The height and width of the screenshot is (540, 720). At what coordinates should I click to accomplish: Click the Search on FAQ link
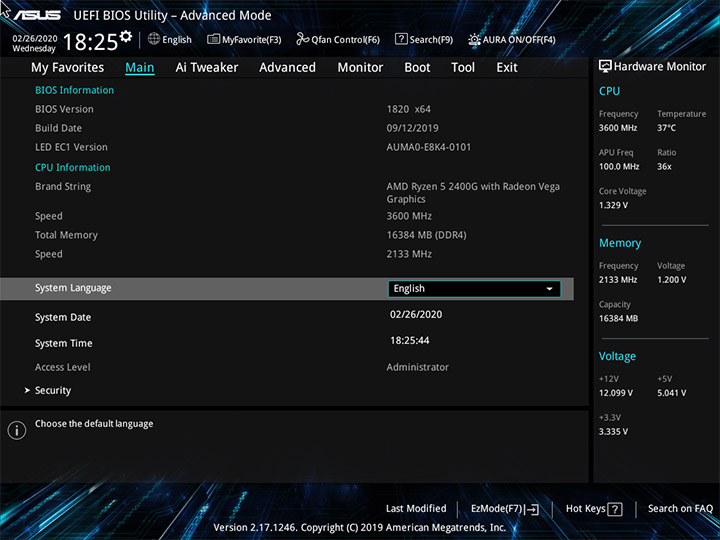680,509
